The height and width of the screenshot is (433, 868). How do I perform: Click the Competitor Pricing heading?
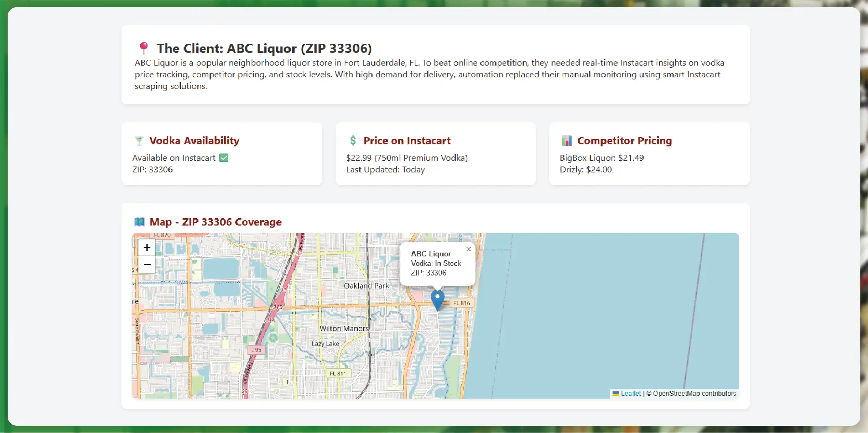[x=624, y=141]
